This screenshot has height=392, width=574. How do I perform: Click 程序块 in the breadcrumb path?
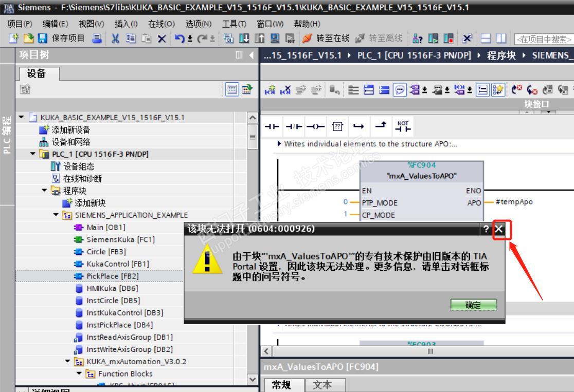501,55
